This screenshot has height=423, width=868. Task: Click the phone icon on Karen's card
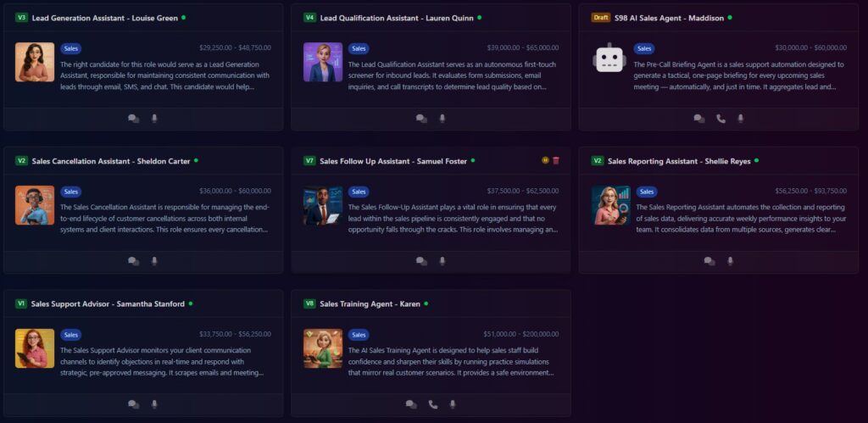point(433,404)
